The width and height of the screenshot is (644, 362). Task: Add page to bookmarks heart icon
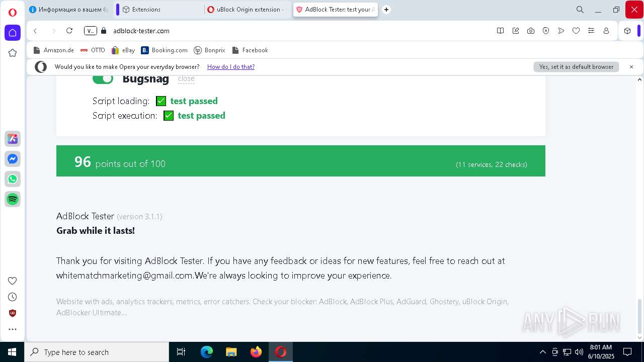[576, 31]
